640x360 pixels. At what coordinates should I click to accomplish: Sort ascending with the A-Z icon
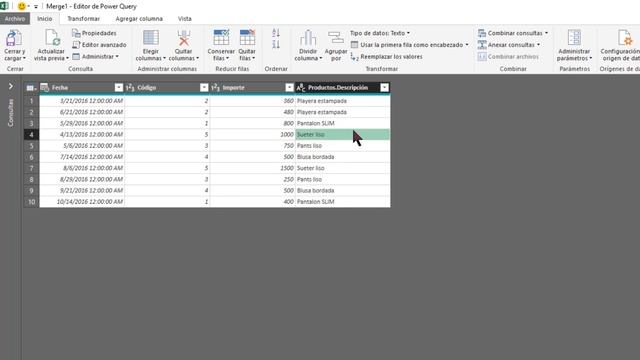pyautogui.click(x=276, y=33)
